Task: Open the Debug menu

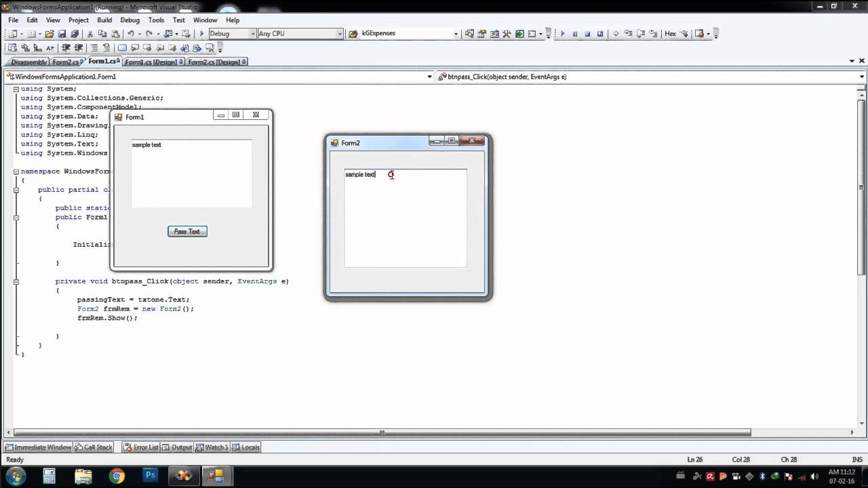Action: [130, 20]
